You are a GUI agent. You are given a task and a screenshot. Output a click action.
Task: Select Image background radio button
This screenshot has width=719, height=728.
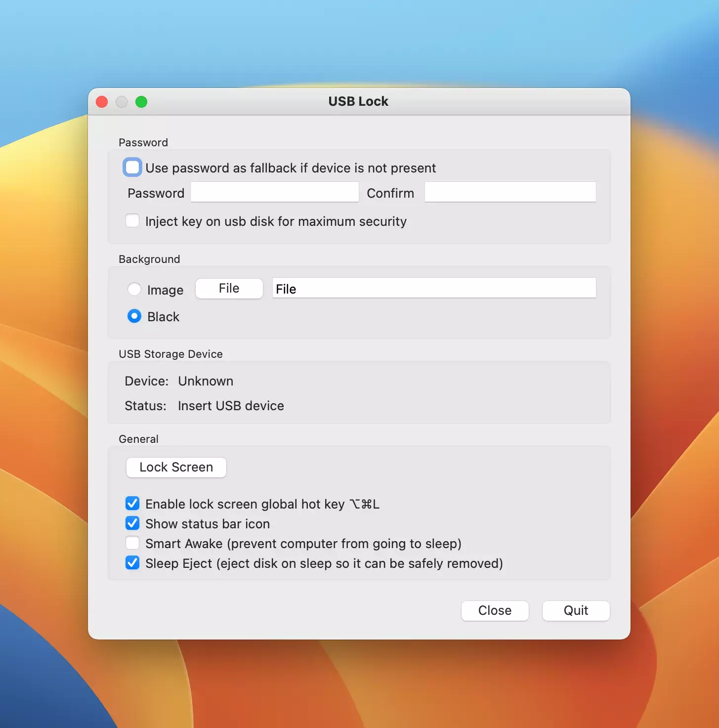[x=134, y=289]
